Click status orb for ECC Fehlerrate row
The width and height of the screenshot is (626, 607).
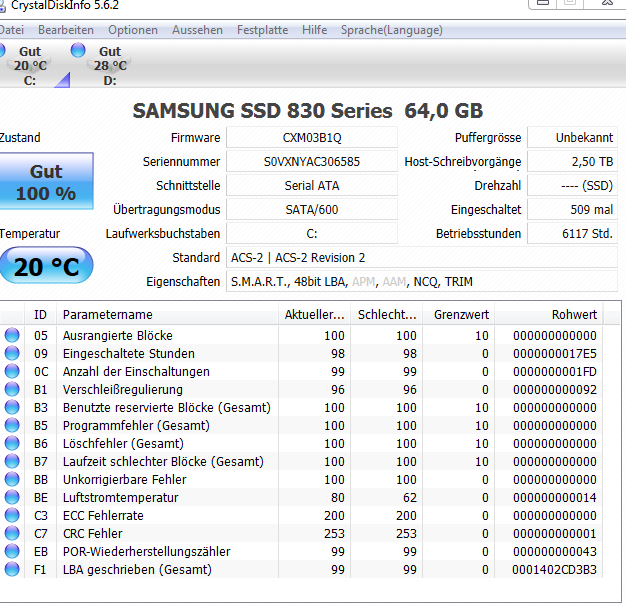tap(12, 515)
